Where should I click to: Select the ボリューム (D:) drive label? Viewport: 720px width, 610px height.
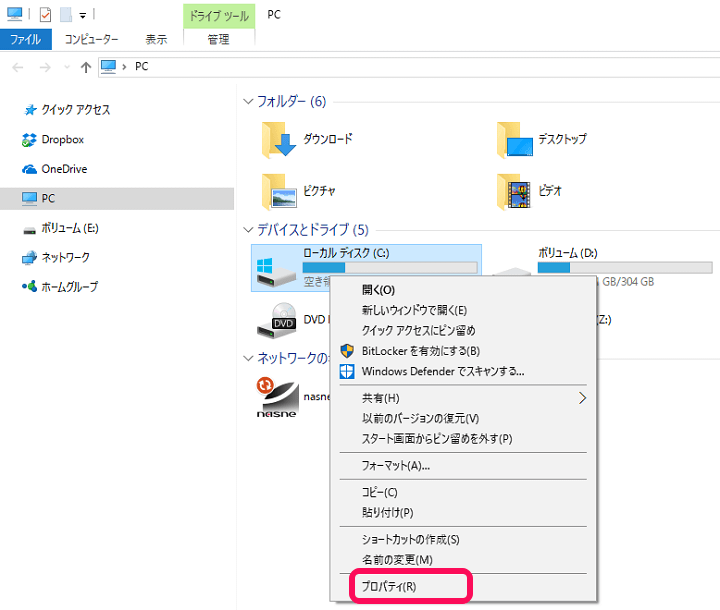(x=568, y=253)
